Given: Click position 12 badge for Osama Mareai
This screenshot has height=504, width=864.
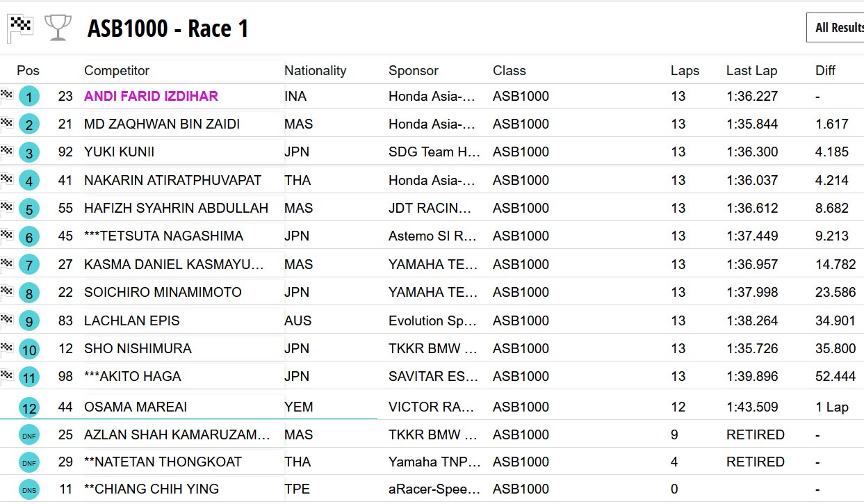Looking at the screenshot, I should coord(29,407).
